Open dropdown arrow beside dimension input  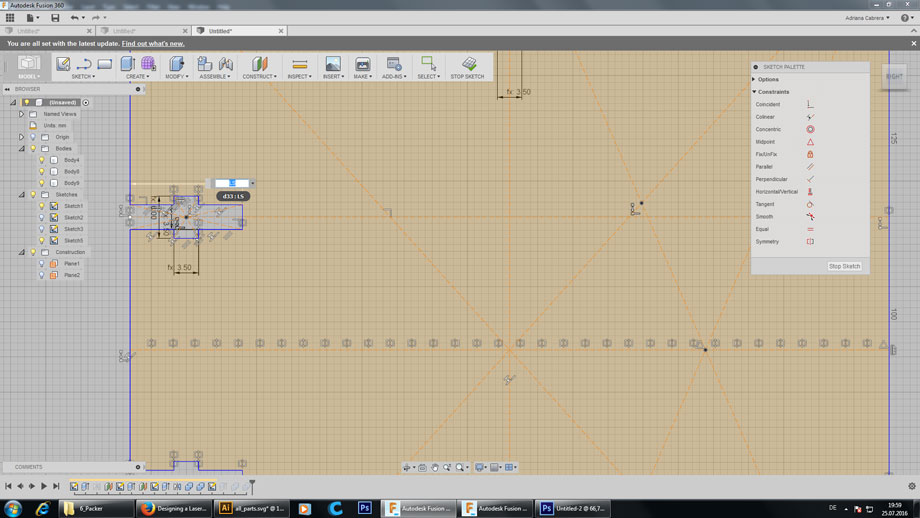pos(253,183)
